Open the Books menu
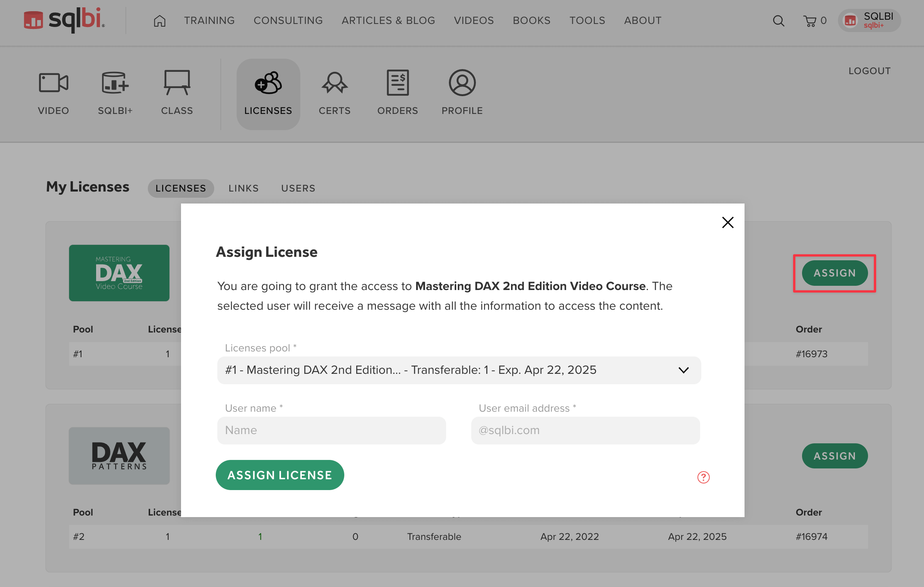This screenshot has height=587, width=924. tap(531, 20)
